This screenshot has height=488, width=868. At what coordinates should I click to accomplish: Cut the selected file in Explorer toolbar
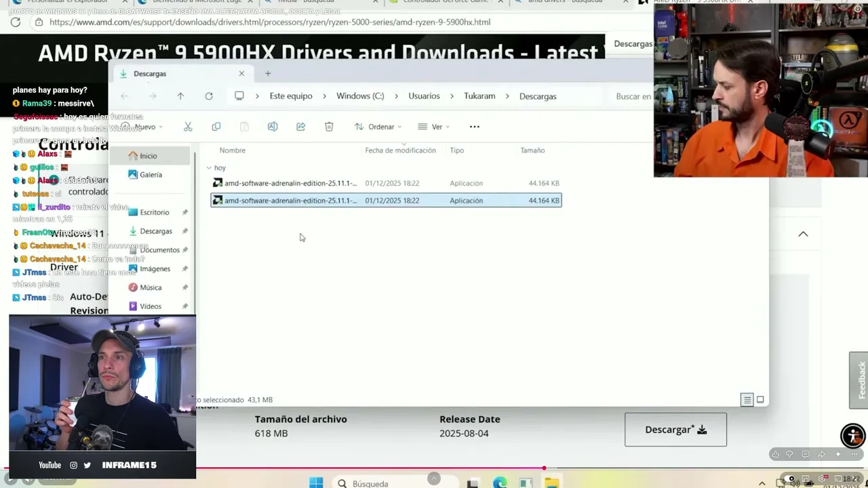pyautogui.click(x=188, y=127)
